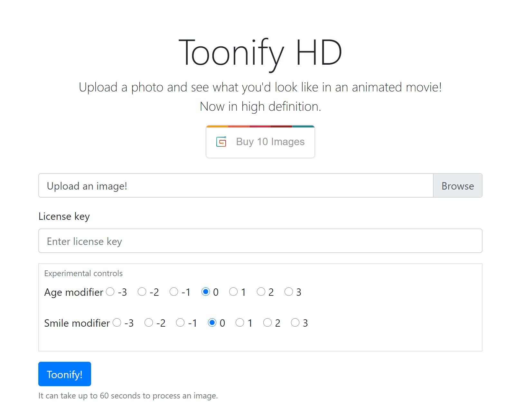The image size is (516, 420).
Task: Set Age modifier to -2
Action: coord(142,292)
